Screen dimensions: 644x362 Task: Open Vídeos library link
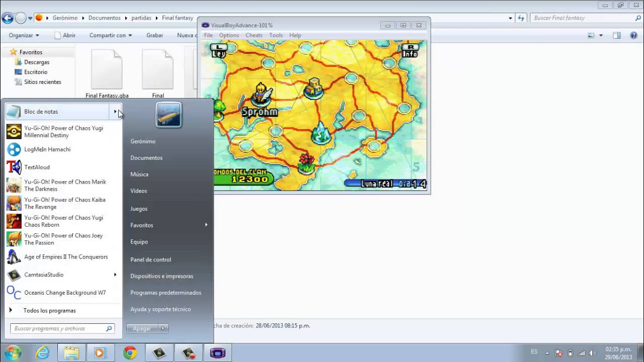(x=139, y=191)
